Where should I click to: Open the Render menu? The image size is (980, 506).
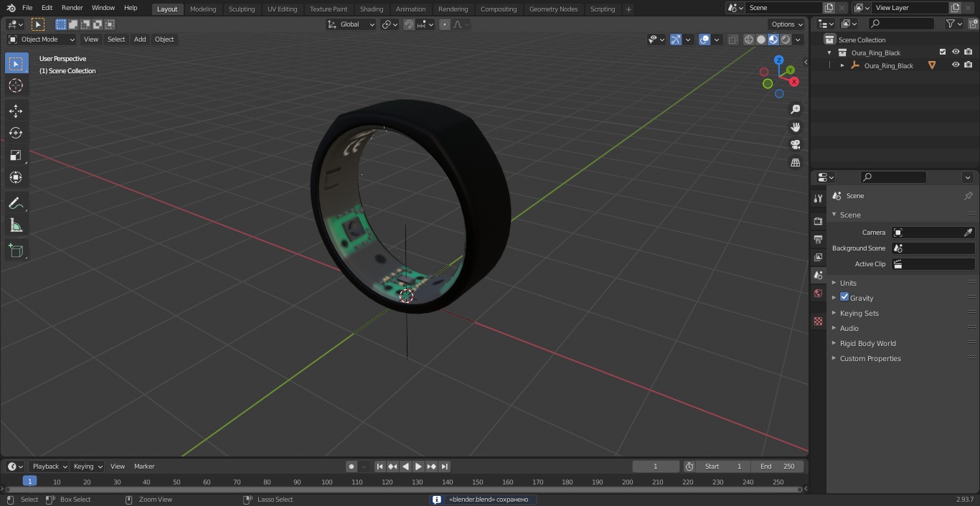[72, 8]
